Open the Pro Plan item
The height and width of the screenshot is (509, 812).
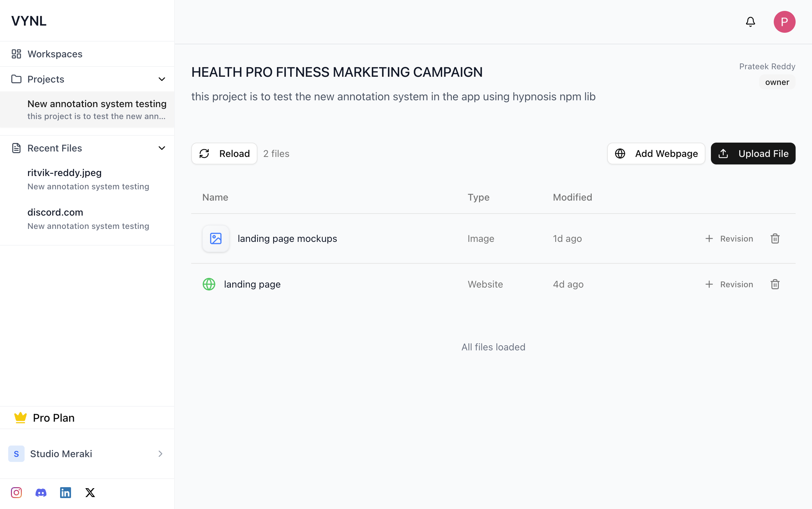pos(54,418)
